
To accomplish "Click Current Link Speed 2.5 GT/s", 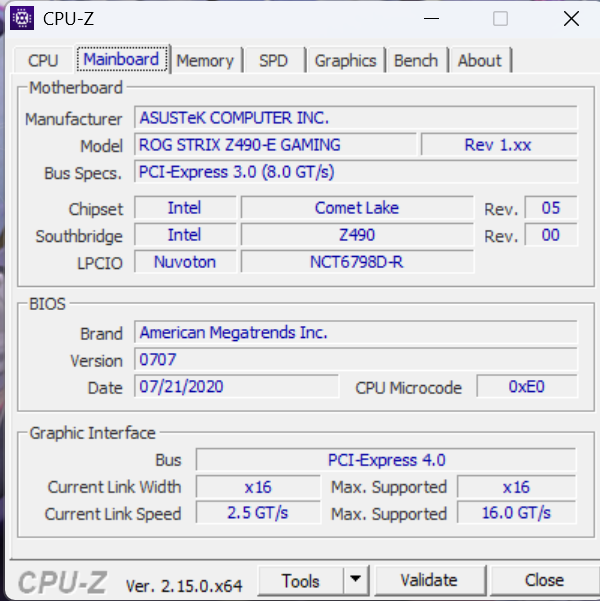I will click(x=258, y=513).
